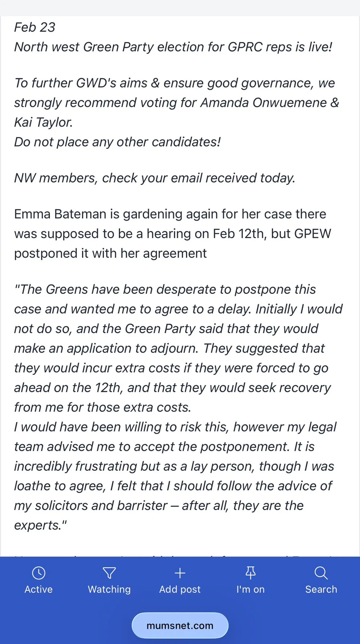Click the quoted text starting "The Greens have been"
Viewport: 360px width, 644px height.
tap(179, 407)
